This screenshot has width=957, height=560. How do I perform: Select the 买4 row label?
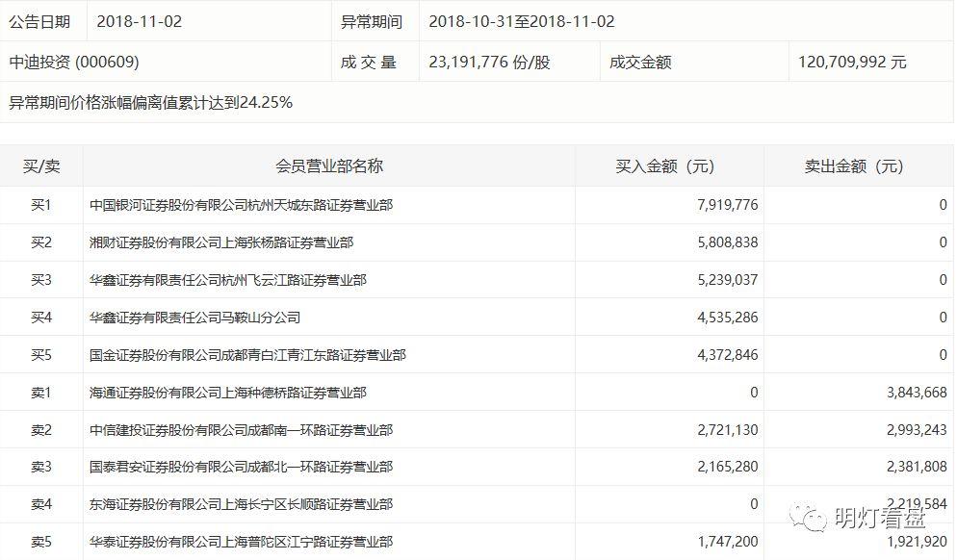tap(40, 318)
